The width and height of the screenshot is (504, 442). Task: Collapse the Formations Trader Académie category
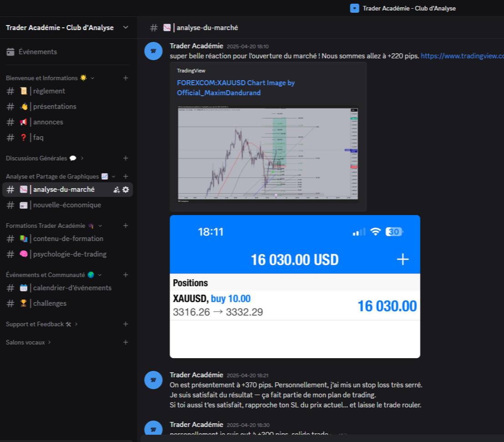tap(100, 226)
